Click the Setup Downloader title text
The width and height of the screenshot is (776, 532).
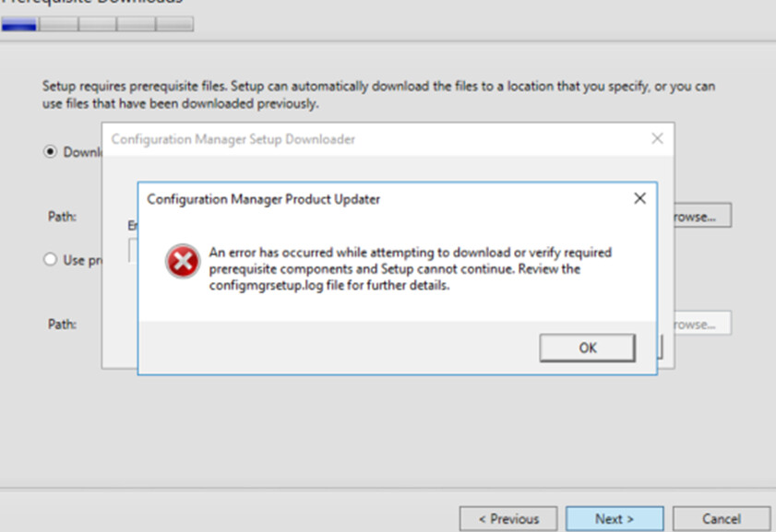(233, 138)
